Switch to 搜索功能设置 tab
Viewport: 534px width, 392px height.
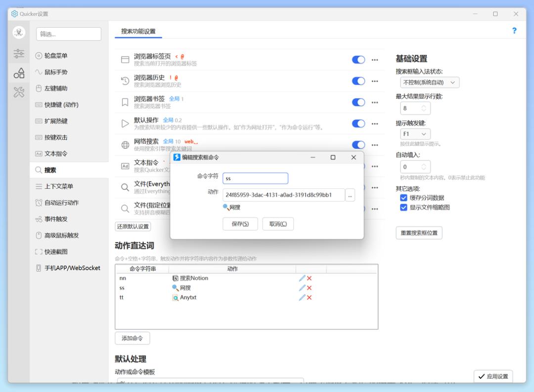[x=138, y=31]
